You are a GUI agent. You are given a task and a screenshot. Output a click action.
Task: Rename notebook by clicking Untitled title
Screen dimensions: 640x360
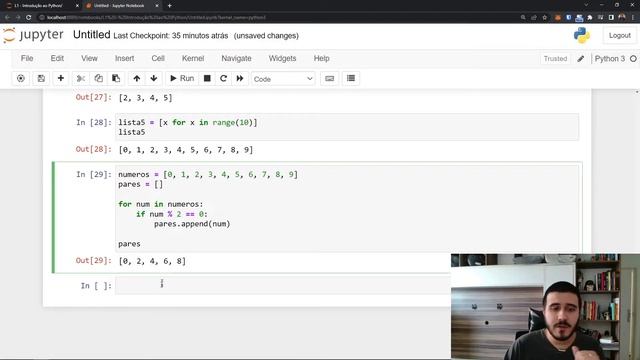tap(91, 35)
